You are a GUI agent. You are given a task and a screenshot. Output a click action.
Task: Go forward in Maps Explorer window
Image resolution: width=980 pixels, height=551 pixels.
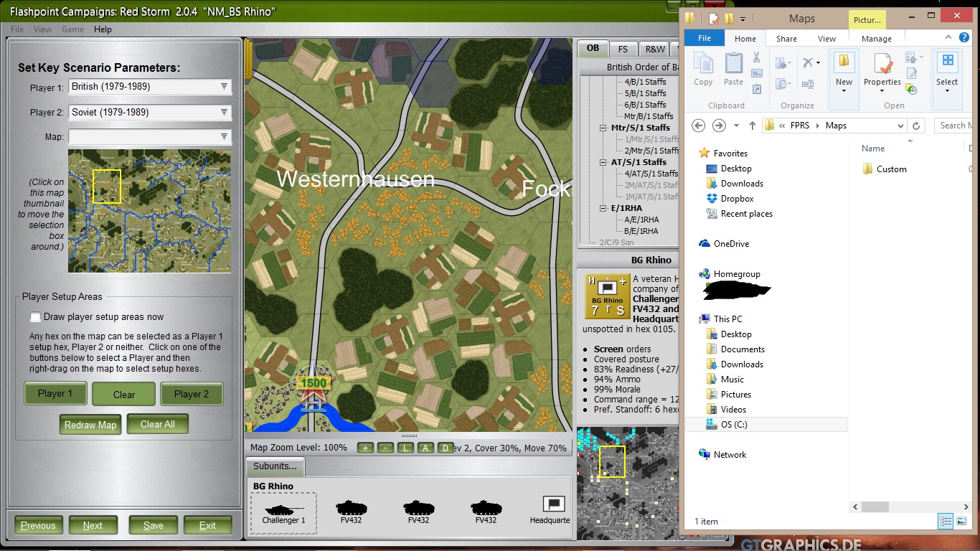coord(719,126)
